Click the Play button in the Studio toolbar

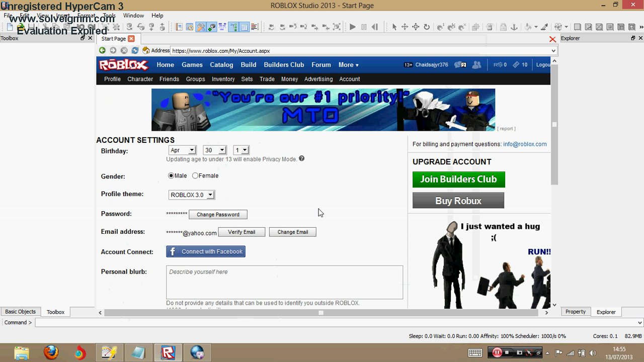[353, 27]
